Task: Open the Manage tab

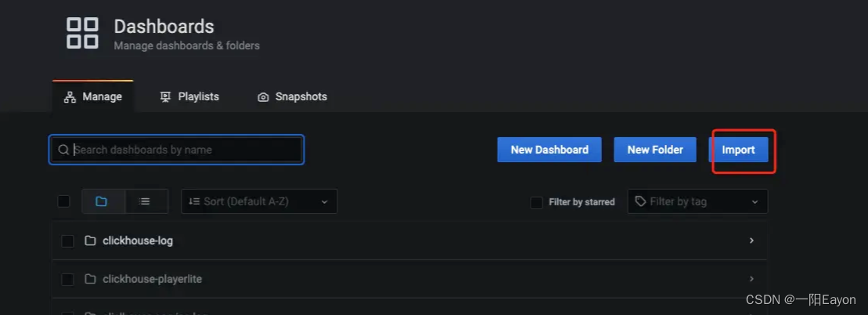Action: point(93,96)
